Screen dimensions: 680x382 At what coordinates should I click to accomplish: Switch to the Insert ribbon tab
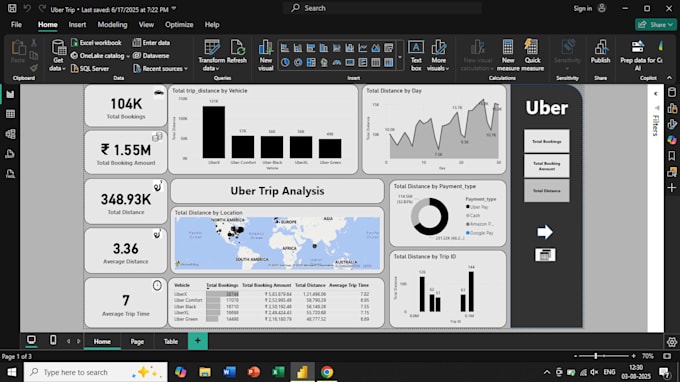click(77, 25)
